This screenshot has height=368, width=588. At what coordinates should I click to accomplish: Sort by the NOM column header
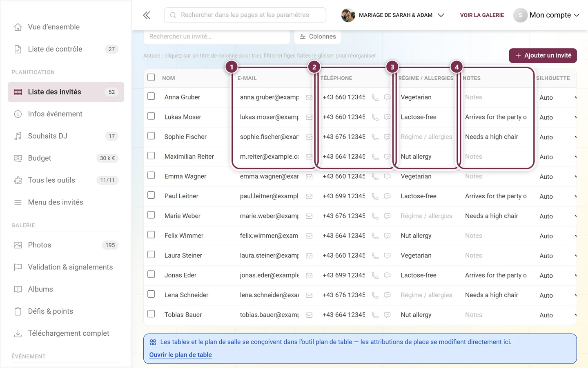point(168,78)
